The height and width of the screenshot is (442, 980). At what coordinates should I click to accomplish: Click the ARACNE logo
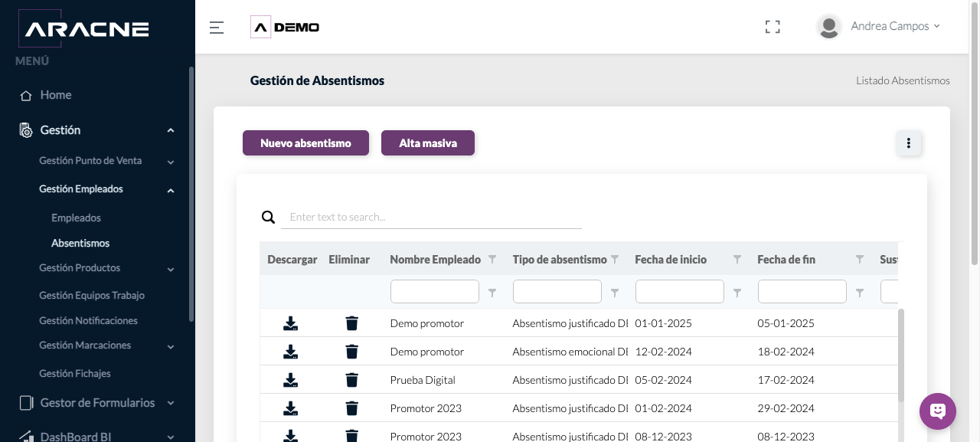click(83, 29)
